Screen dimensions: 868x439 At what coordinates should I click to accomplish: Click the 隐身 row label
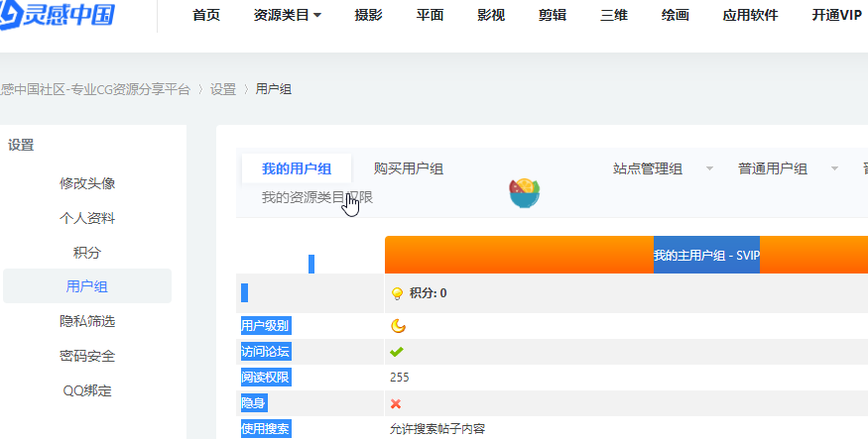click(253, 403)
